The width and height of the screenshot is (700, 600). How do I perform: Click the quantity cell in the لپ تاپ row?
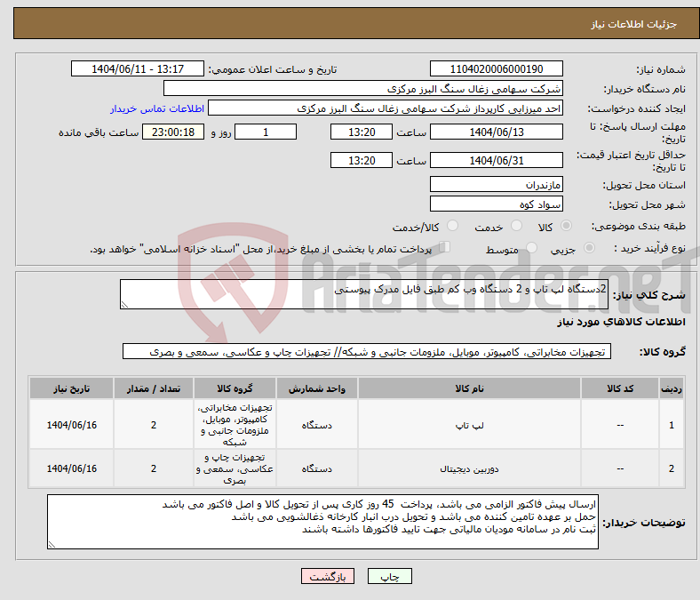tap(154, 425)
